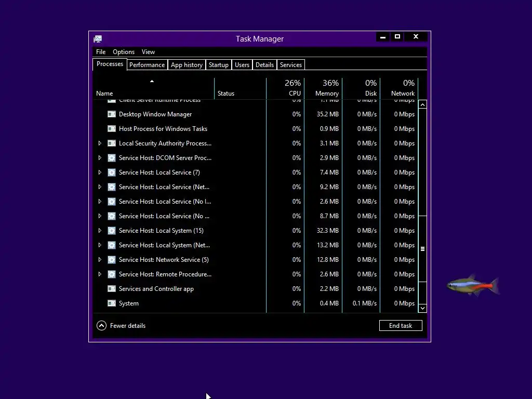Image resolution: width=532 pixels, height=399 pixels.
Task: Select the System process row
Action: coord(256,303)
